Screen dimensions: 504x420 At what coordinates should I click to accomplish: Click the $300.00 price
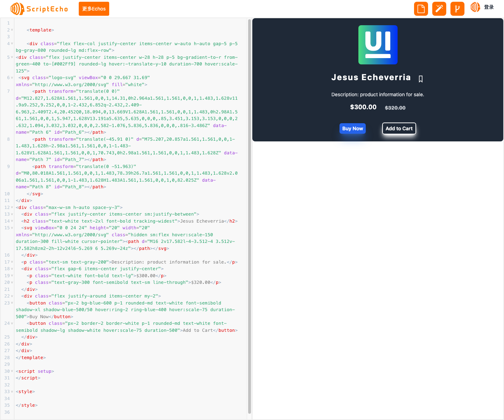click(363, 107)
